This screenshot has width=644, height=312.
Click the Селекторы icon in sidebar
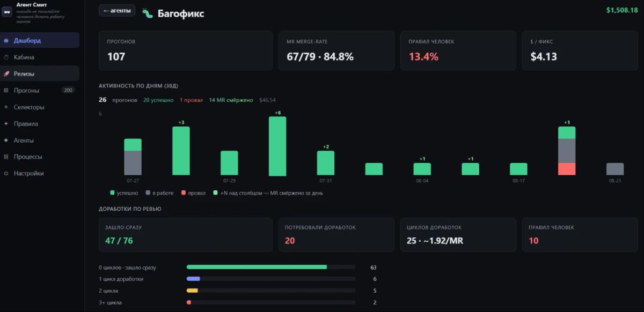click(x=6, y=107)
